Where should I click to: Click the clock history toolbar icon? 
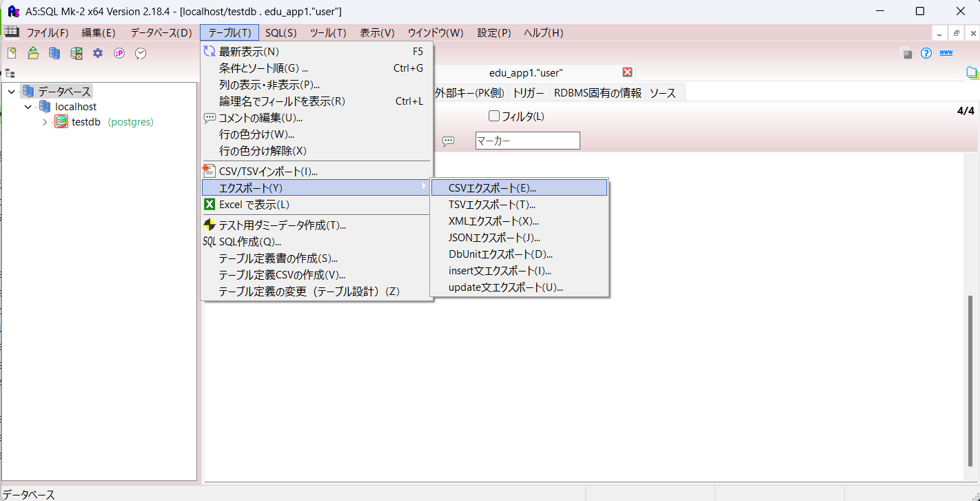[141, 53]
